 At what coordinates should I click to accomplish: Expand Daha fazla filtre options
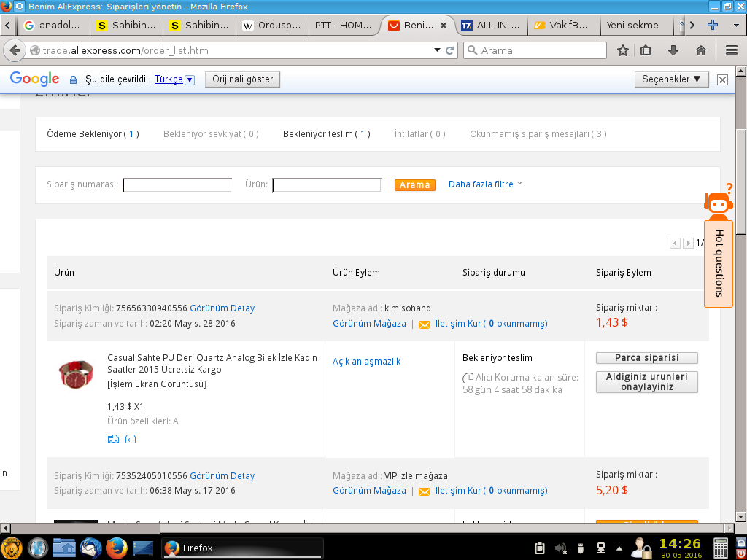pos(485,184)
